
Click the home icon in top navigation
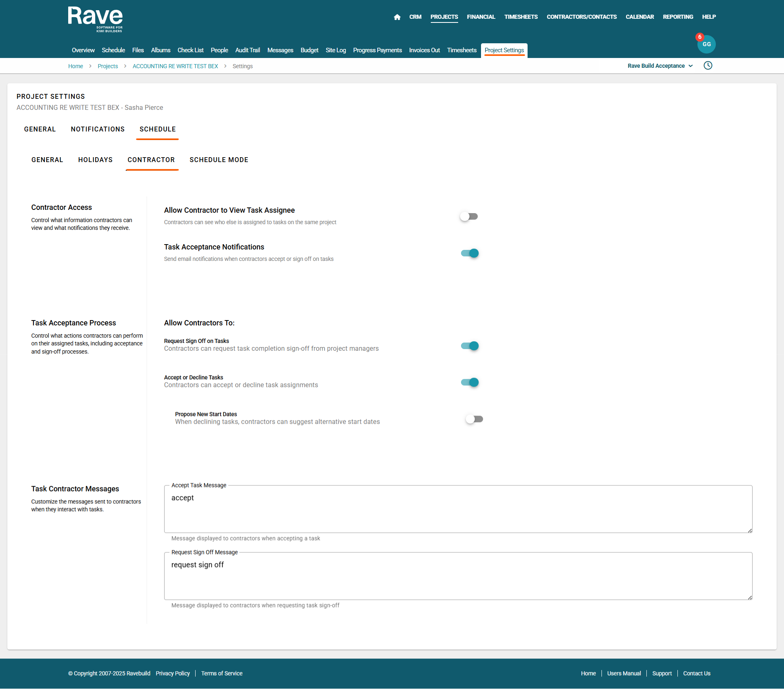pyautogui.click(x=397, y=17)
